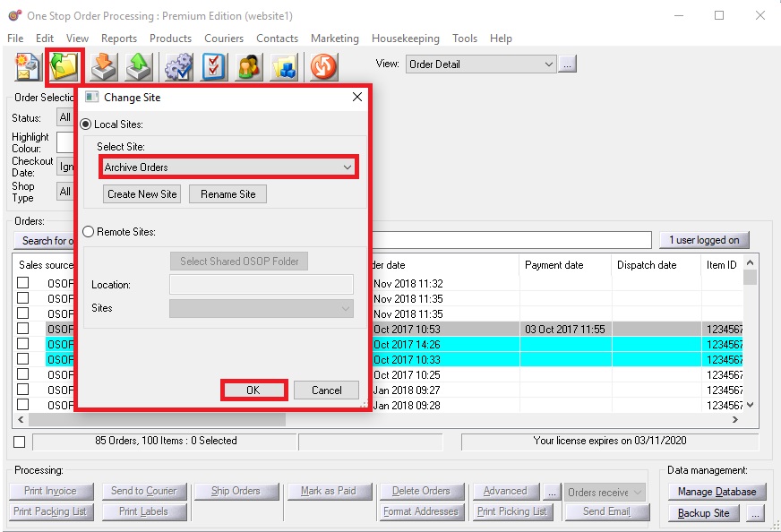The image size is (781, 532).
Task: Click the upload green arrow icon
Action: point(139,66)
